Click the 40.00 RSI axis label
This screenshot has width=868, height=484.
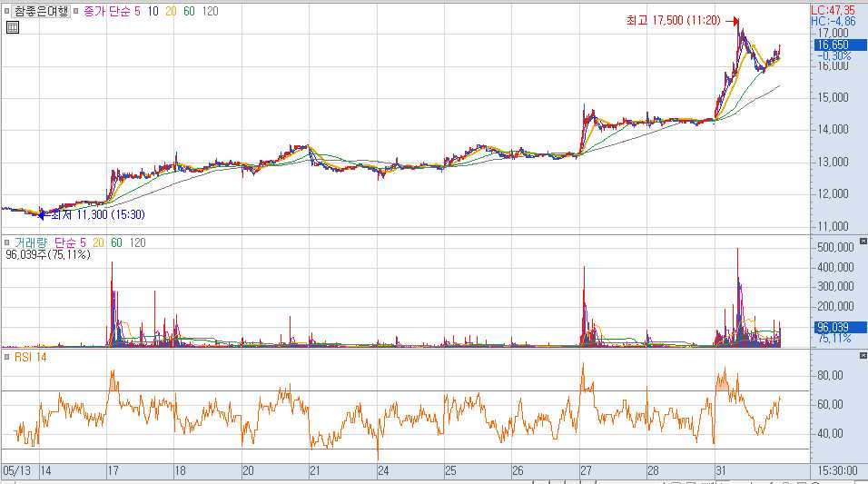click(830, 434)
